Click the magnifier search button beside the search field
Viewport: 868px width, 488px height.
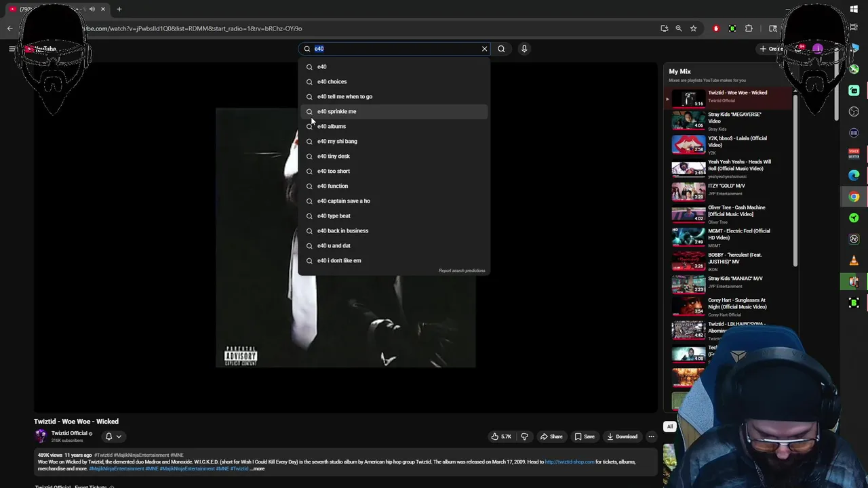(x=501, y=49)
